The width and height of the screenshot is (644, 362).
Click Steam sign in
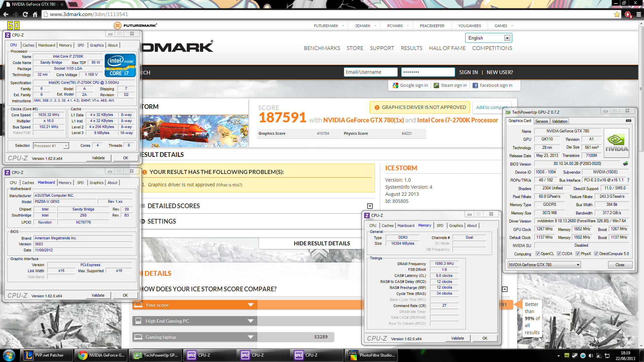coord(450,85)
